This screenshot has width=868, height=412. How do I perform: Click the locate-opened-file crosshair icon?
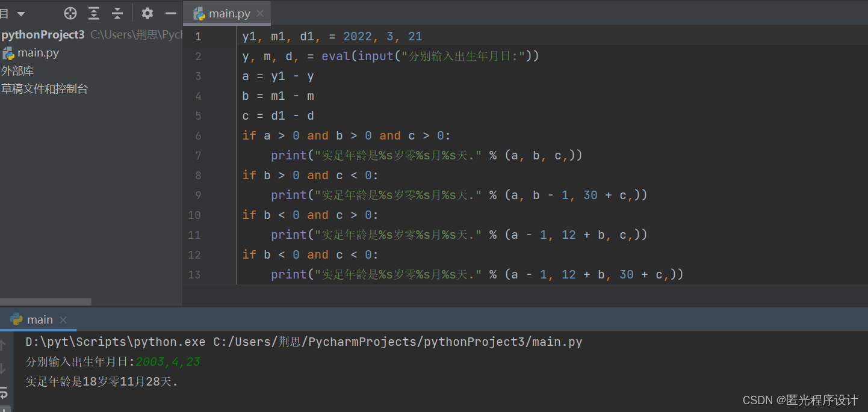[x=70, y=13]
